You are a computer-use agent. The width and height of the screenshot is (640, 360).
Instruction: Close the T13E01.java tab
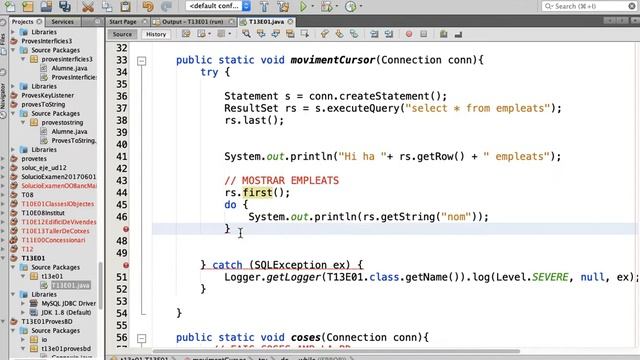tap(290, 22)
